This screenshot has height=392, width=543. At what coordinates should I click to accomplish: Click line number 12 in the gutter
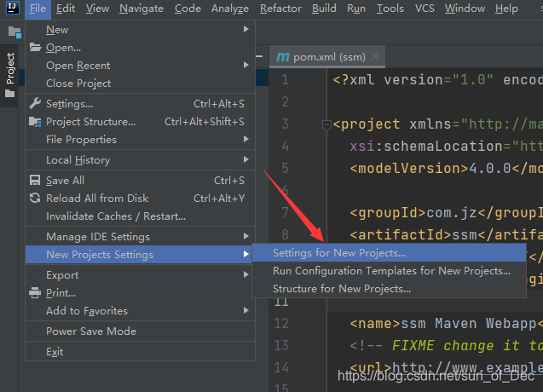click(281, 324)
